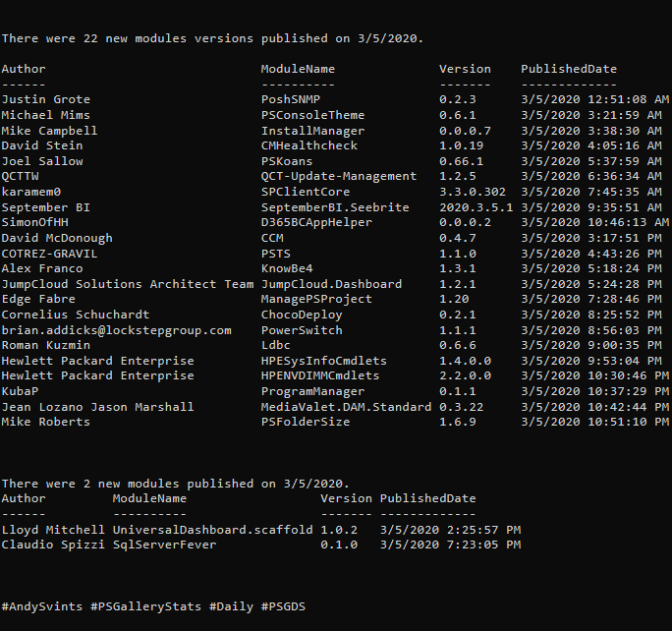Select HPENVDIMMCmdlets module name
The width and height of the screenshot is (672, 631).
coord(320,375)
